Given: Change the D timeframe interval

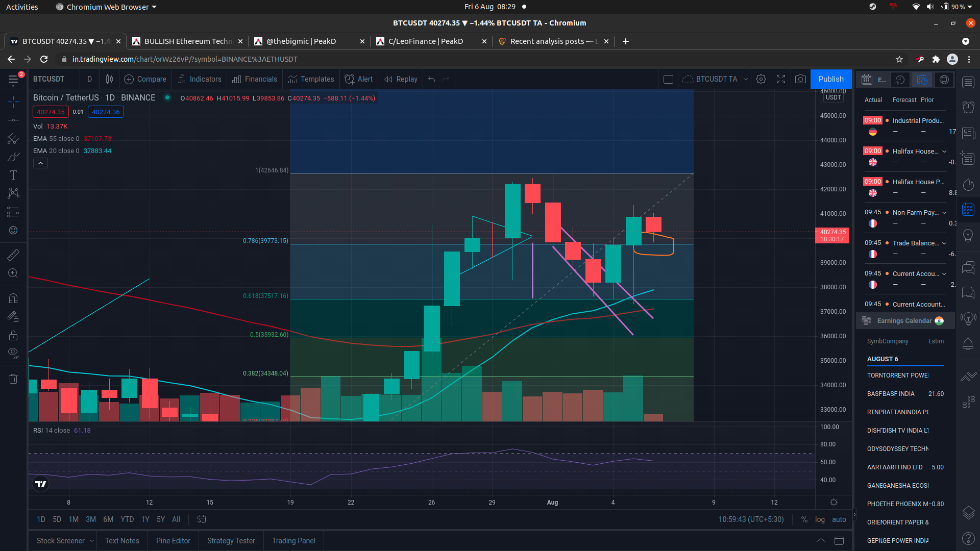Looking at the screenshot, I should click(x=89, y=79).
